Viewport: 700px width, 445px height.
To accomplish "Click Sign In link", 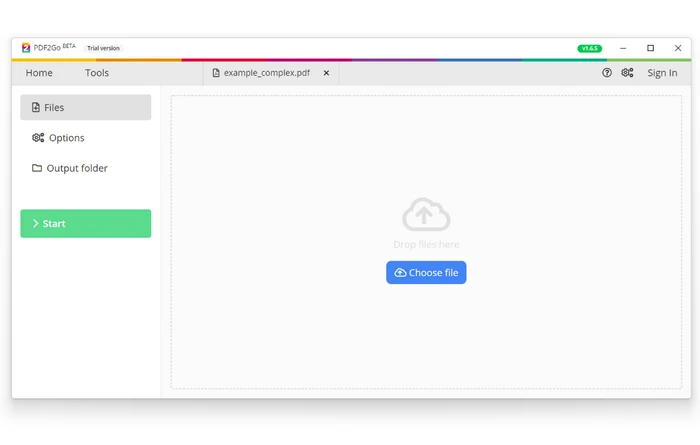I will 662,73.
